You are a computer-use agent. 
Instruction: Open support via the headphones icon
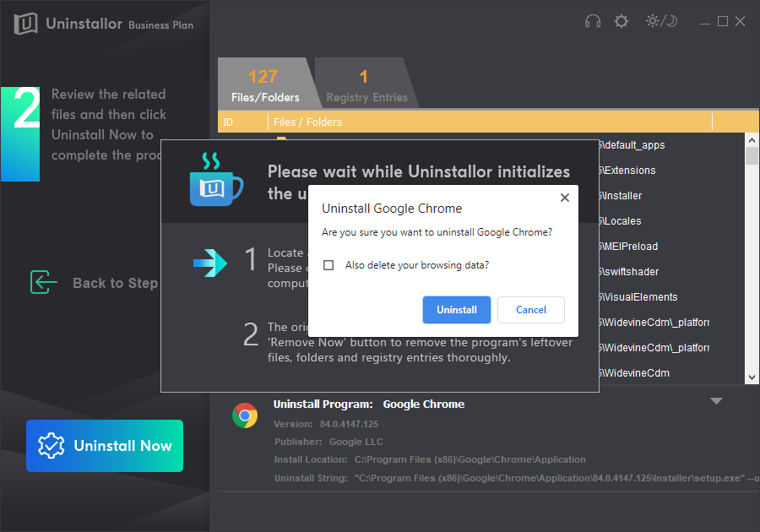(592, 21)
